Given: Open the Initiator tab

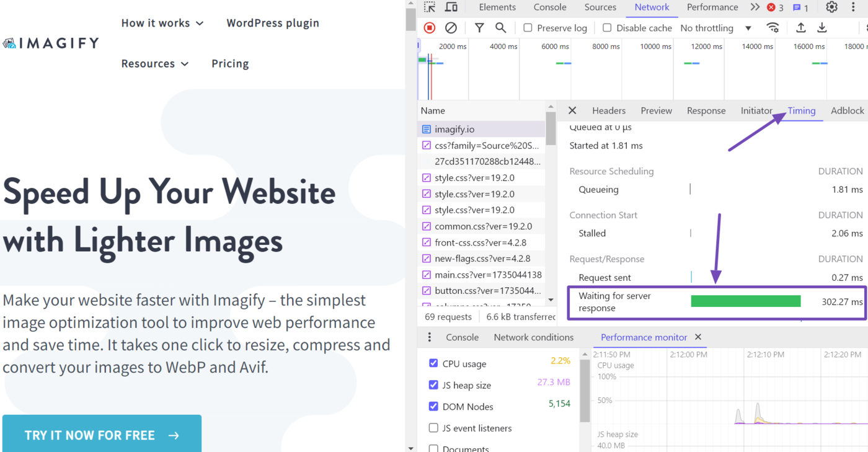Looking at the screenshot, I should pyautogui.click(x=756, y=110).
